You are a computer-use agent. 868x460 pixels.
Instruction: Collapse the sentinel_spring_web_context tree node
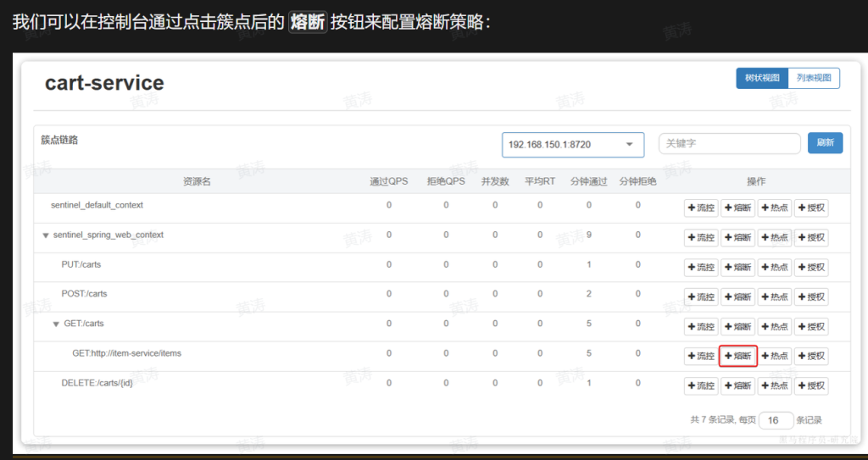(x=46, y=236)
